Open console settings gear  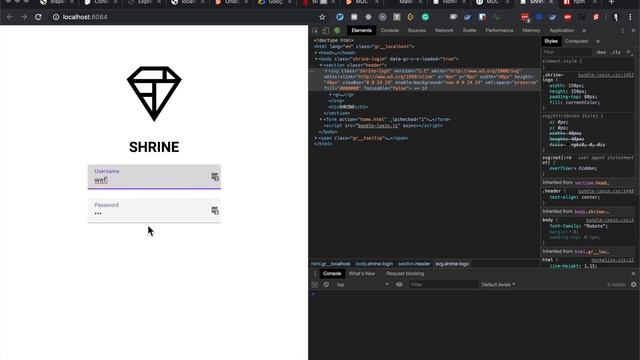(x=633, y=284)
